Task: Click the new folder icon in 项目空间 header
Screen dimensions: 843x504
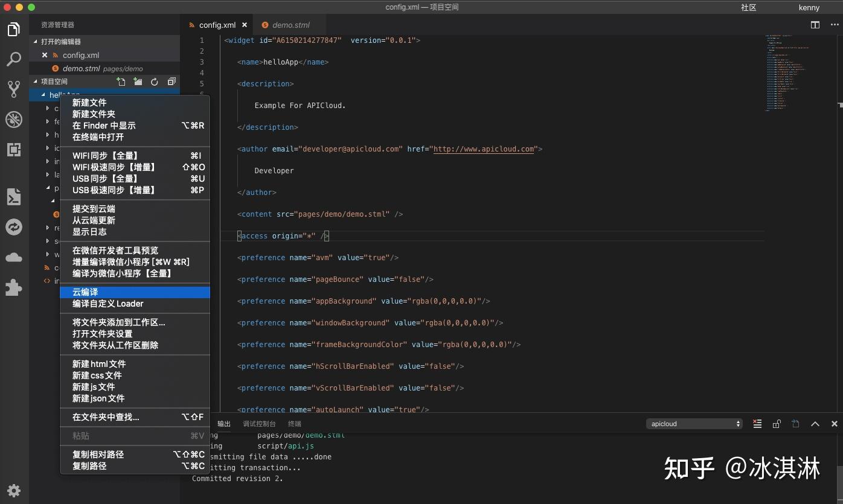Action: point(138,81)
